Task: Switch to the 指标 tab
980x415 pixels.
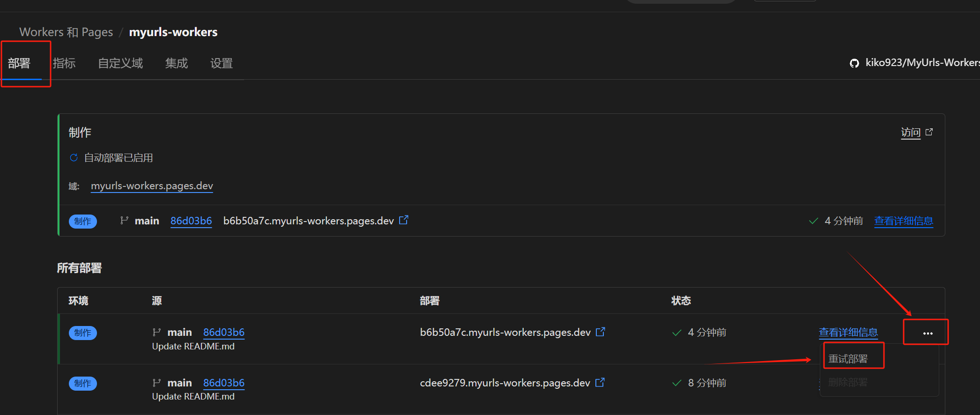Action: [x=64, y=63]
